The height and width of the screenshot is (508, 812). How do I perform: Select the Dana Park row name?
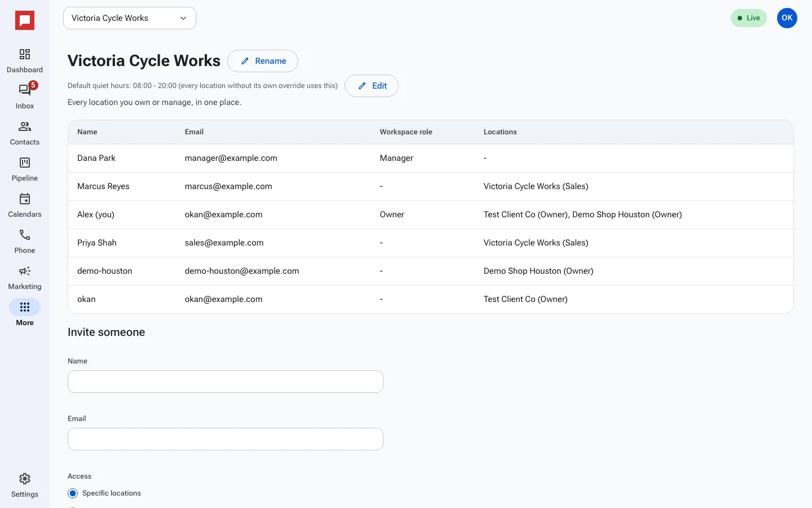(x=96, y=158)
